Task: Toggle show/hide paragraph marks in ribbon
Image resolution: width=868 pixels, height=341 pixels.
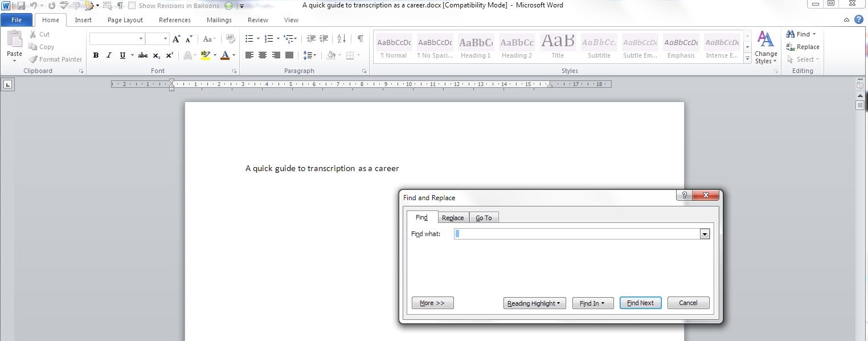Action: [361, 39]
